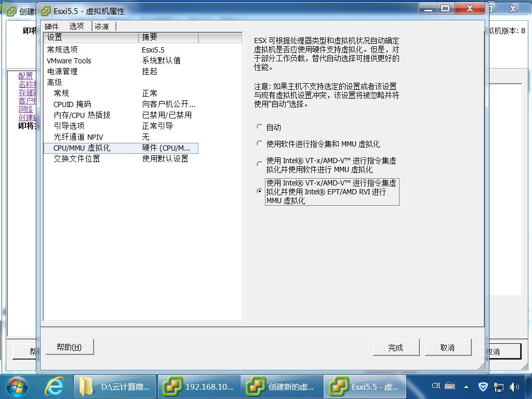Viewport: 532px width, 399px height.
Task: Open the volume speaker tray icon
Action: tap(514, 387)
